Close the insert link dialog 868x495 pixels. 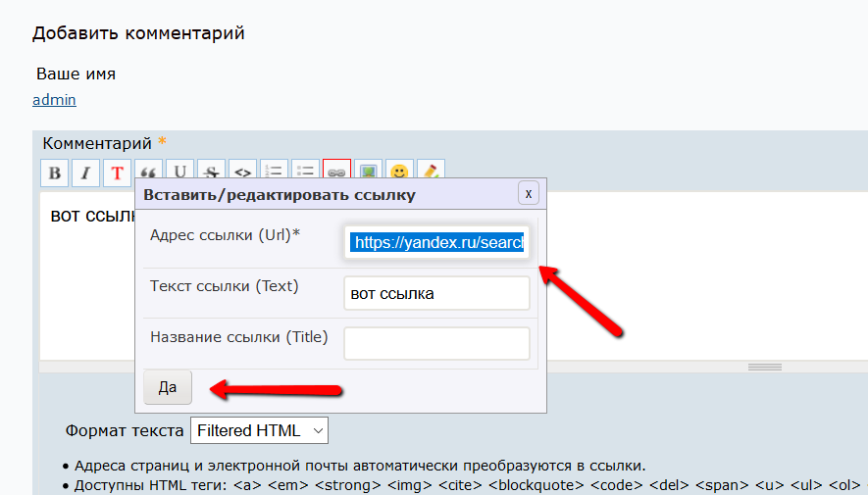point(528,193)
